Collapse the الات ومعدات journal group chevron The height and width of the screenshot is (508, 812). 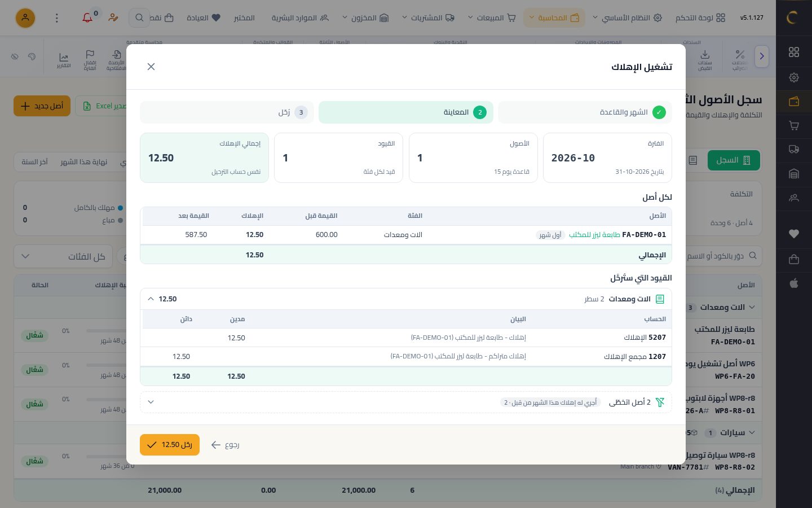point(151,299)
